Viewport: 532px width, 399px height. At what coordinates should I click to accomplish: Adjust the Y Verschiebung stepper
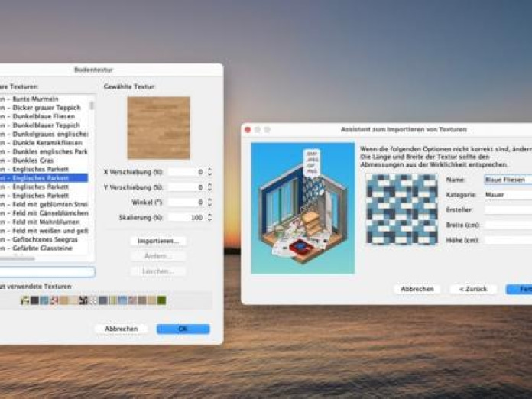tap(210, 187)
